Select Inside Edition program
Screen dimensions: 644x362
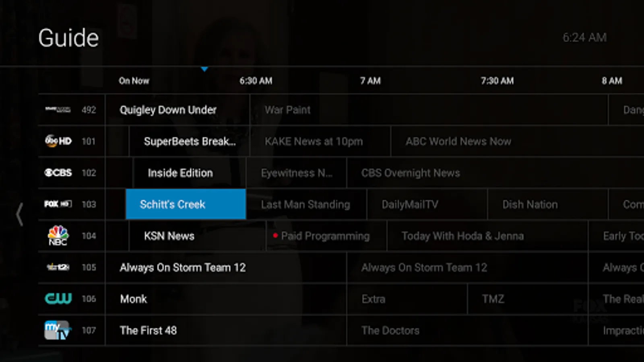tap(189, 173)
